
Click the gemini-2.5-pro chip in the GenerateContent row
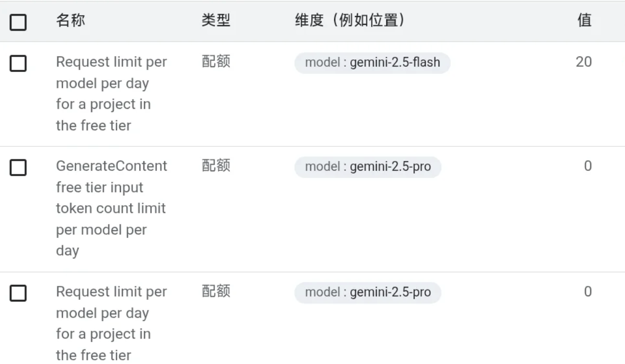tap(367, 167)
